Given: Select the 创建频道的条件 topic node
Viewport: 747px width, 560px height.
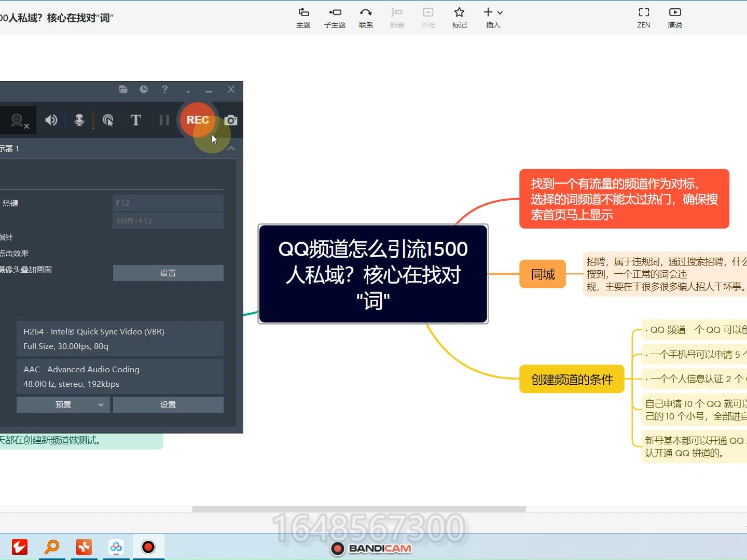Looking at the screenshot, I should [572, 379].
